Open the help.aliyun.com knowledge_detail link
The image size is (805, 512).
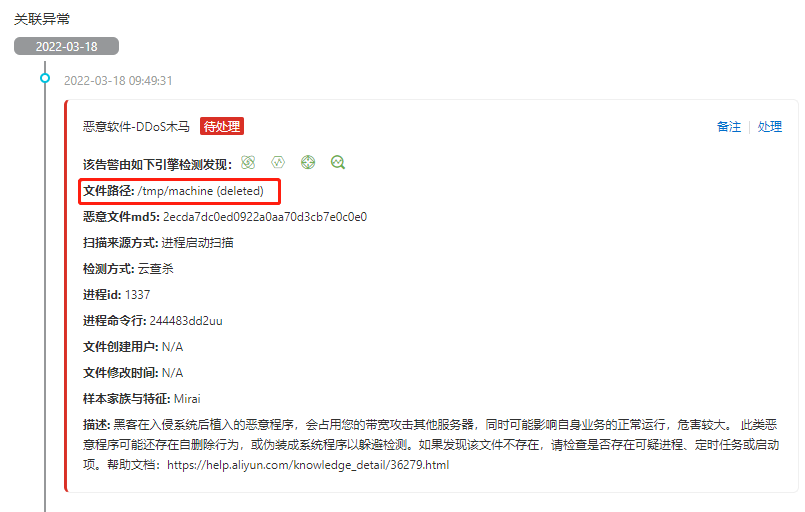[x=308, y=465]
